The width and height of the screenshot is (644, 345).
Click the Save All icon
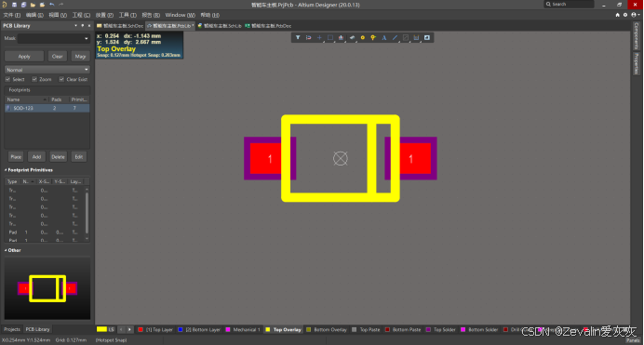coord(23,5)
